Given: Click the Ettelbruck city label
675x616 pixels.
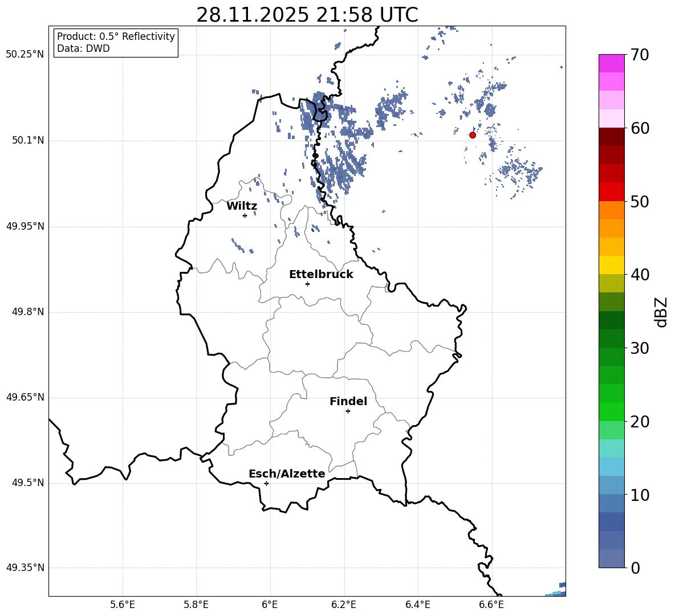Looking at the screenshot, I should 321,275.
